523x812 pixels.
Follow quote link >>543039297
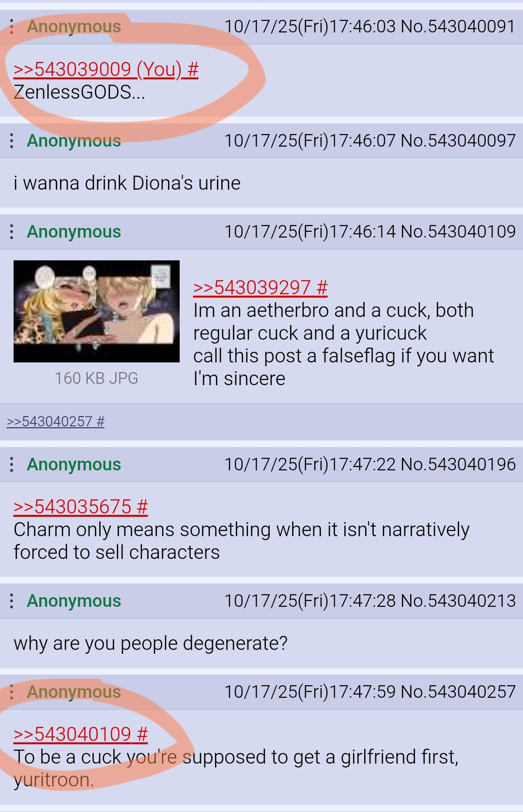[x=261, y=288]
